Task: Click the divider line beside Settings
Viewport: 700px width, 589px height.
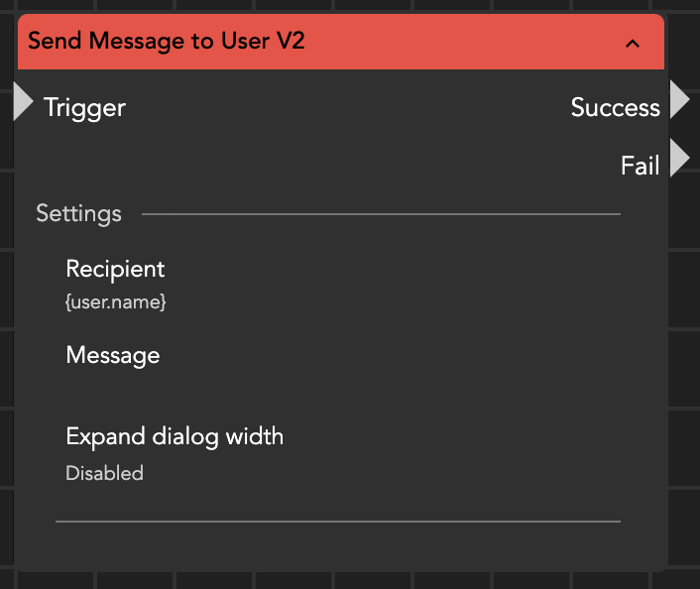Action: point(381,213)
